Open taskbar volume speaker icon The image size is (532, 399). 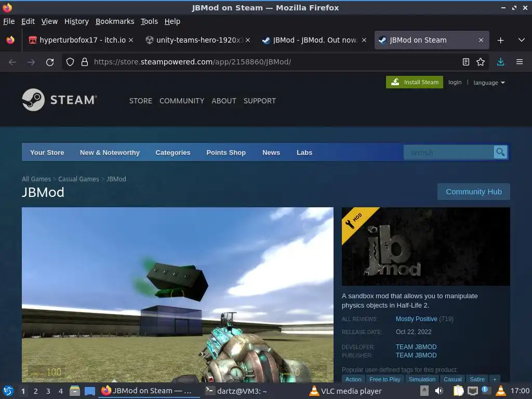(x=439, y=391)
